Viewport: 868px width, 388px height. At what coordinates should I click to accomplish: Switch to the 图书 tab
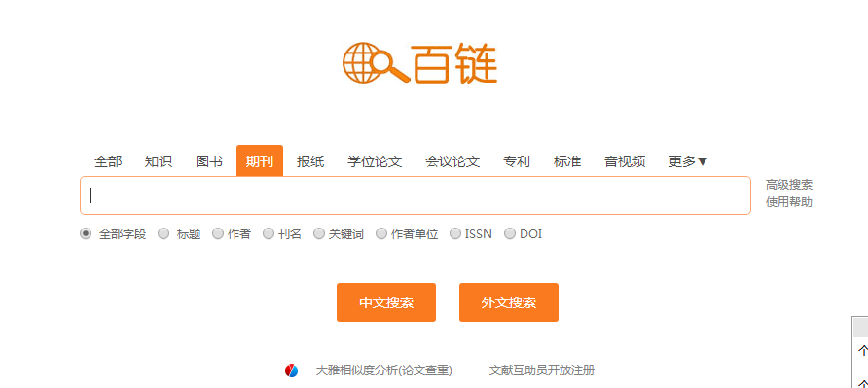(x=209, y=161)
